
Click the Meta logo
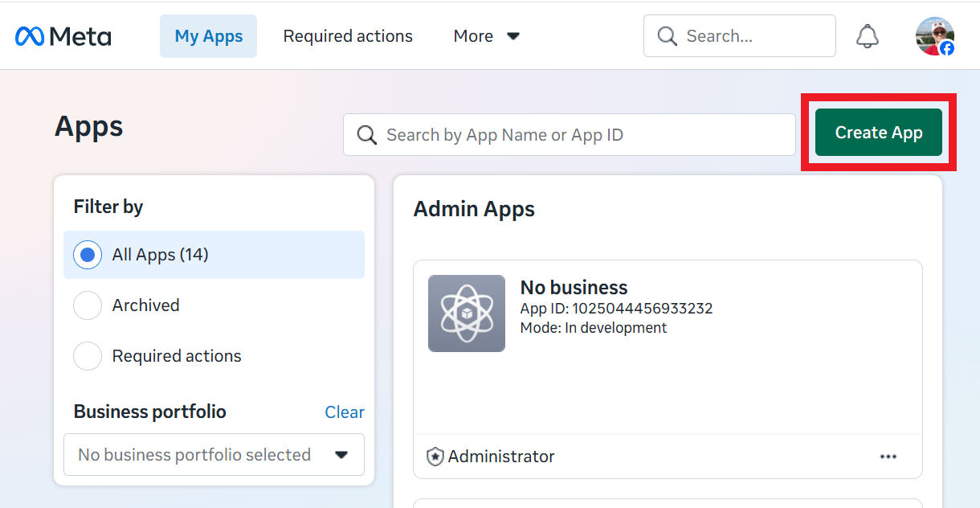[x=63, y=36]
